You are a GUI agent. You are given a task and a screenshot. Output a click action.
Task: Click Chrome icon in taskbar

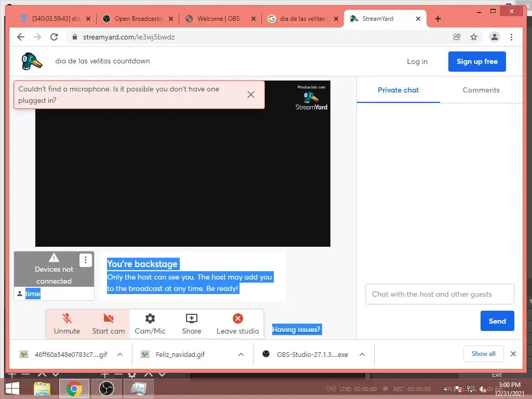74,389
